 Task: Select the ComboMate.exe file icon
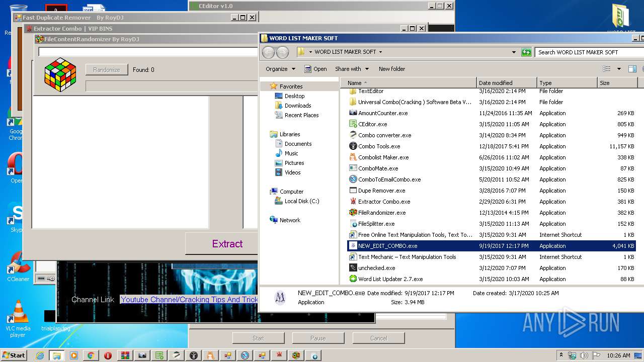[353, 168]
